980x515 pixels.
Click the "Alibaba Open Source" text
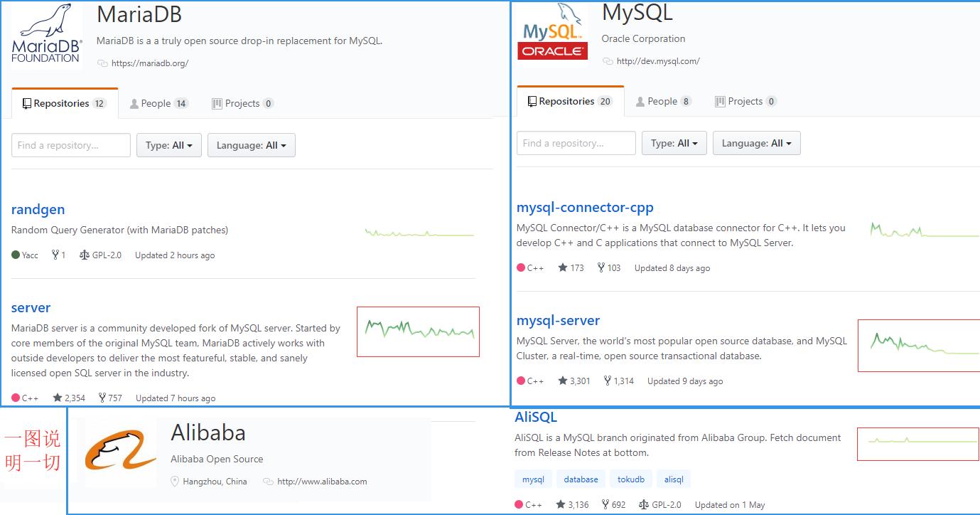point(217,459)
